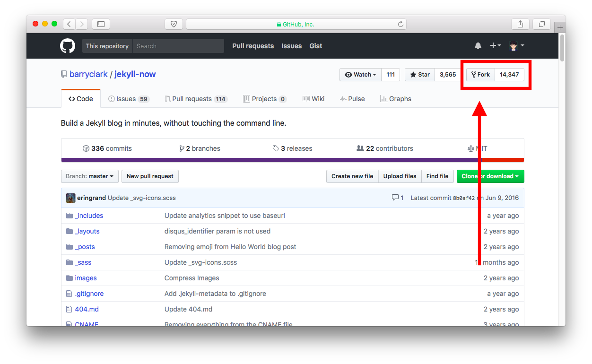Screen dimensions: 592x364
Task: Open the 'Compress Images' commit message
Action: click(192, 278)
